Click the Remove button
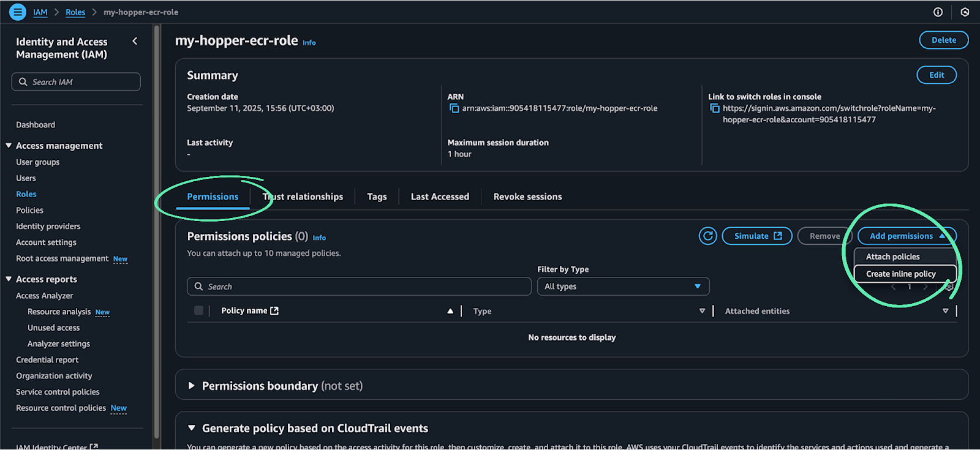The image size is (980, 450). [x=824, y=236]
